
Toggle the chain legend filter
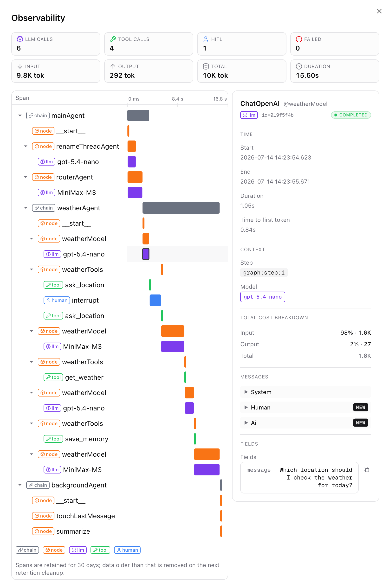[27, 550]
